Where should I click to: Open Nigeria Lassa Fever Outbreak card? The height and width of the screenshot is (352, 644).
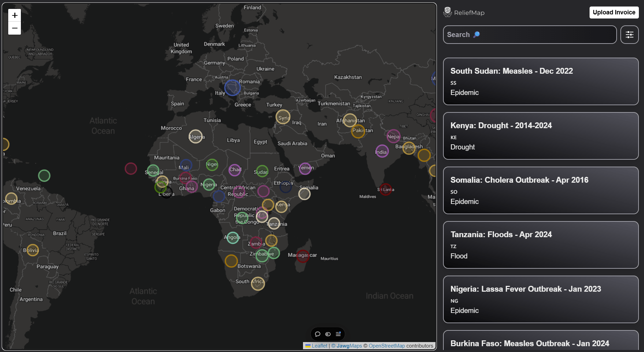coord(541,299)
